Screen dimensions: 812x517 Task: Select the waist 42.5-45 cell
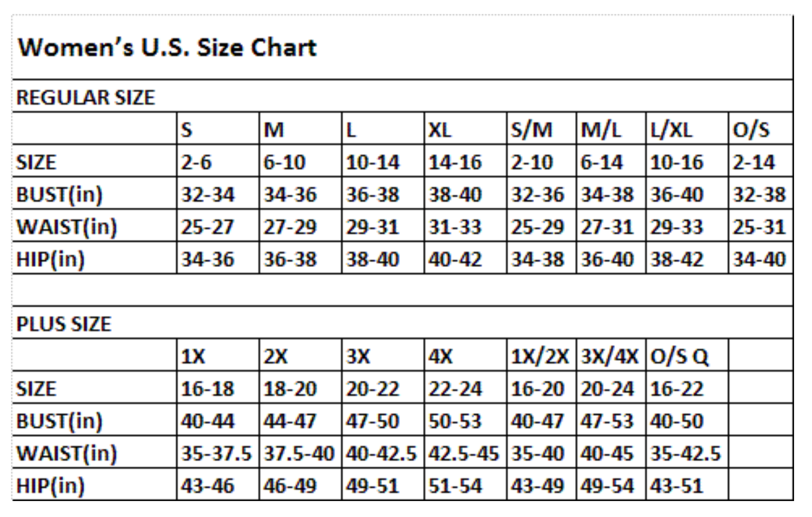click(x=464, y=454)
